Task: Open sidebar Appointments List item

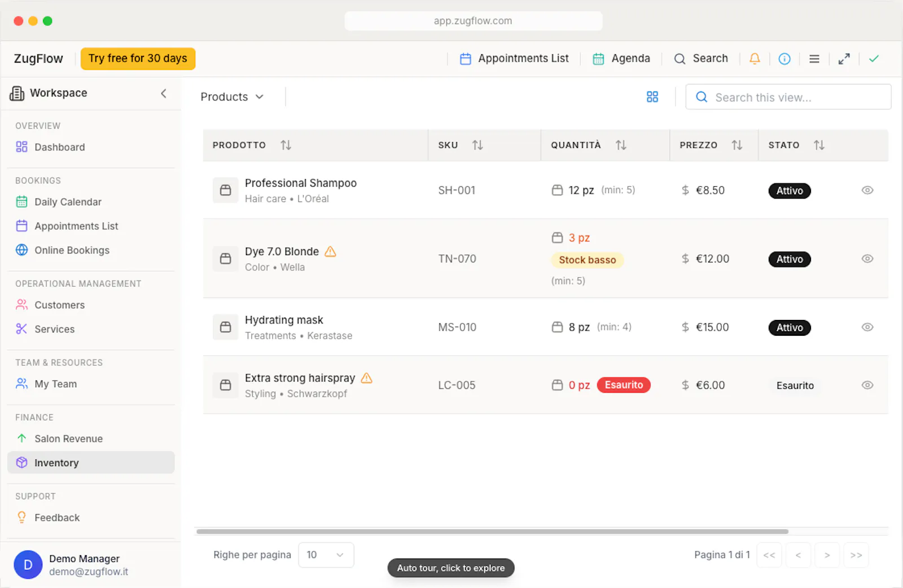Action: tap(91, 226)
